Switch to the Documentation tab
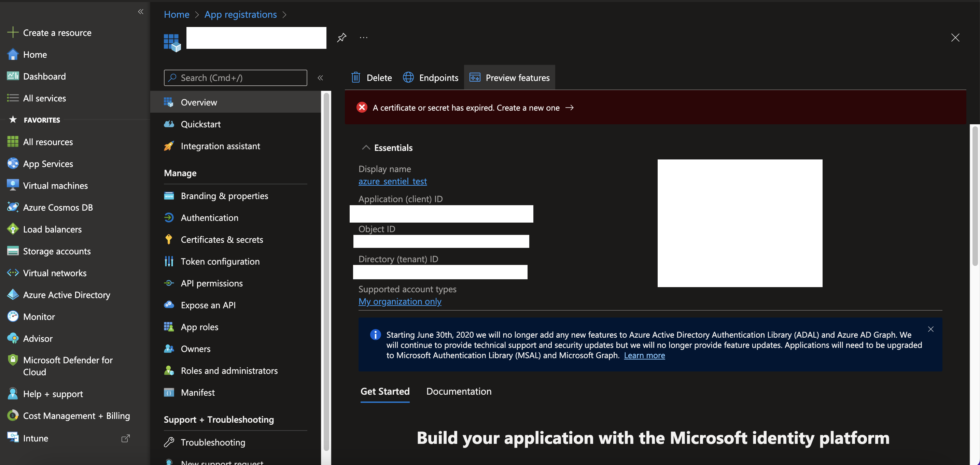 [x=459, y=391]
